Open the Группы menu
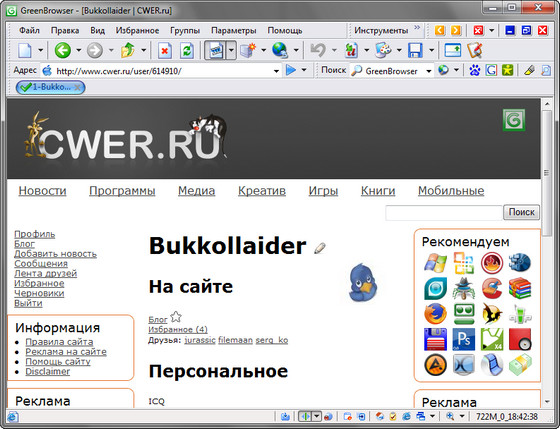 [x=185, y=30]
